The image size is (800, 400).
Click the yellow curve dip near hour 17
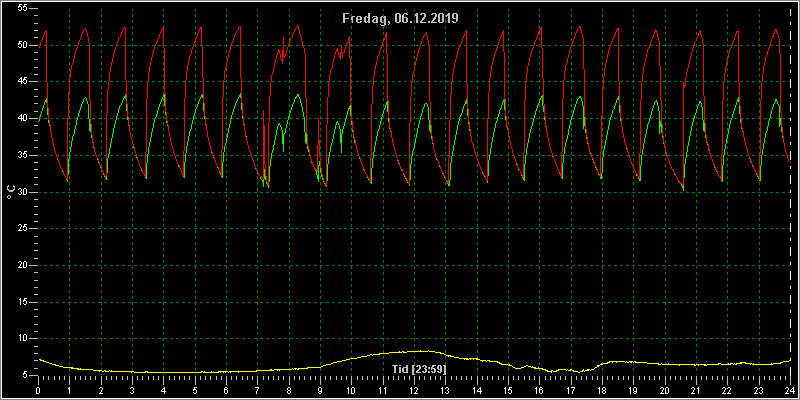tap(579, 372)
